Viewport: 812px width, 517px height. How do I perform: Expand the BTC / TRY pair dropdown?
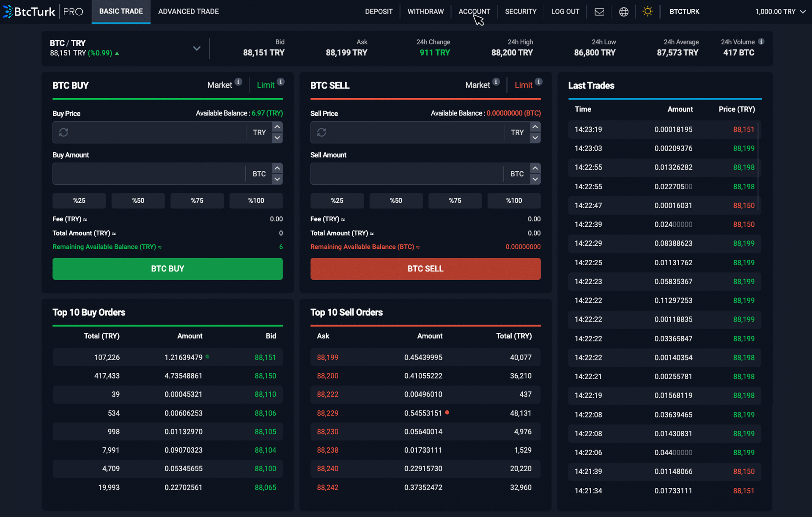coord(197,48)
